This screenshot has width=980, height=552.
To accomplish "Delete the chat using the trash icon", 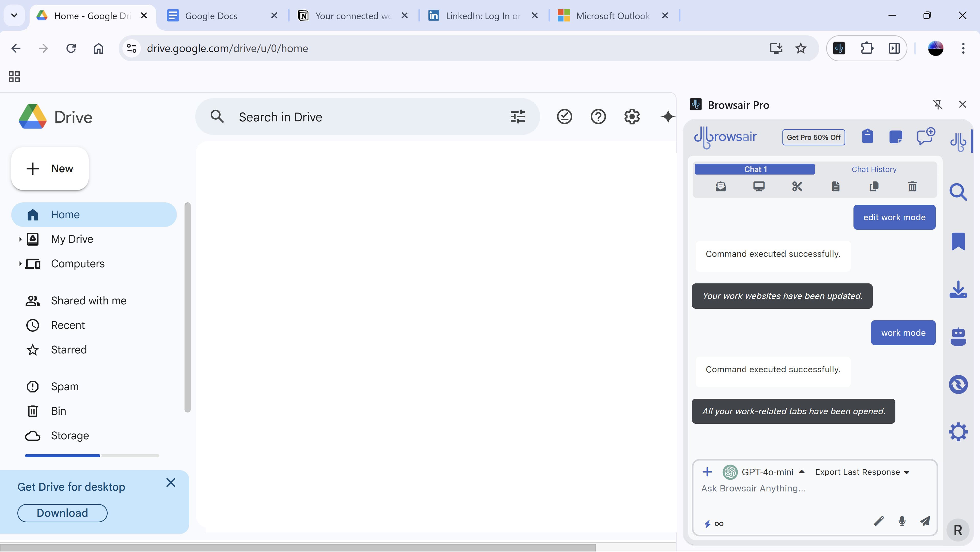I will pos(912,186).
